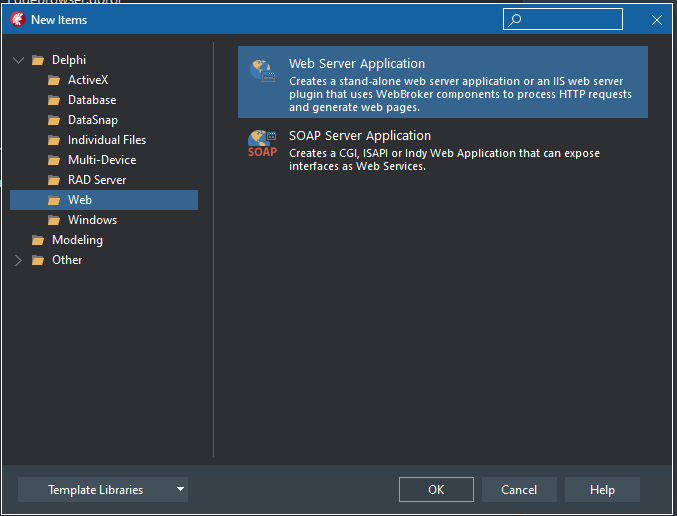Select the DataSnap category
The width and height of the screenshot is (677, 516).
click(x=93, y=120)
